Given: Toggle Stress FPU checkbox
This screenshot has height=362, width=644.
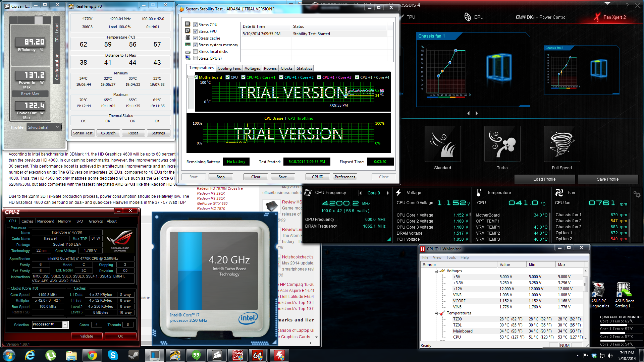Looking at the screenshot, I should pyautogui.click(x=195, y=31).
